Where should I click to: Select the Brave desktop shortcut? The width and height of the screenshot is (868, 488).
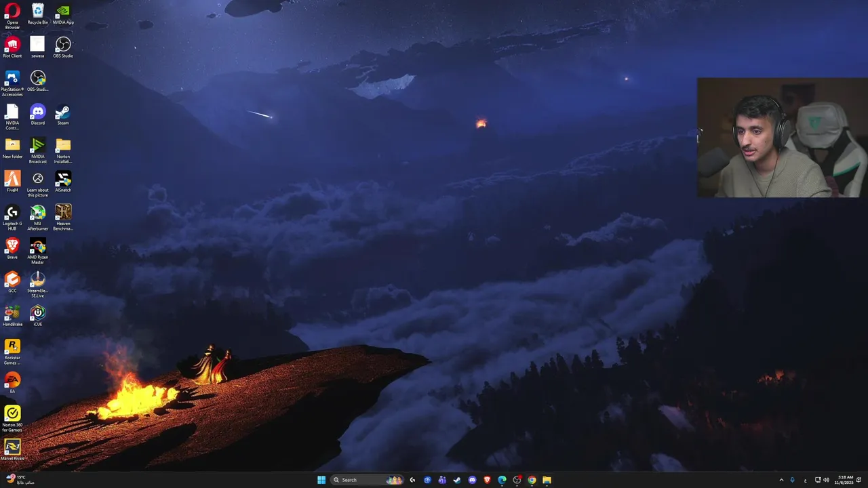pyautogui.click(x=12, y=249)
